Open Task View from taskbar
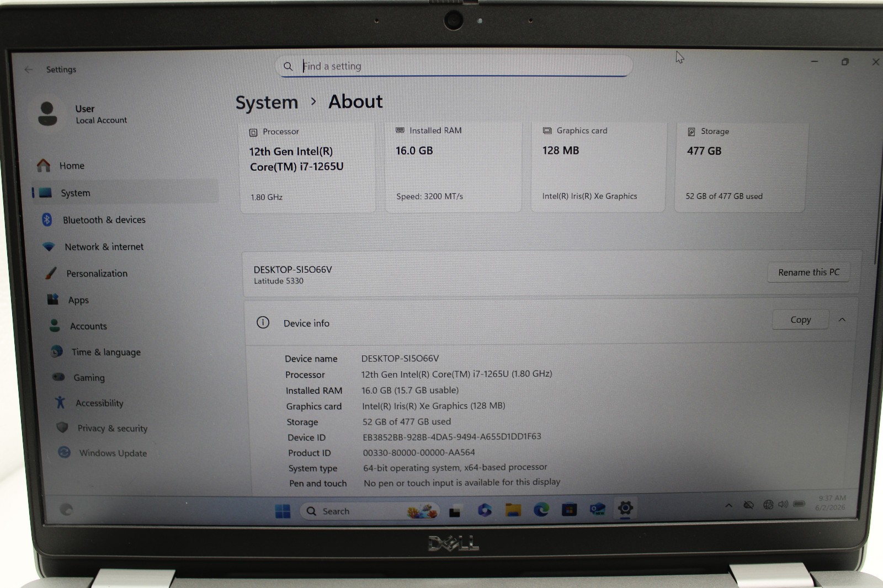This screenshot has height=588, width=883. pos(455,511)
